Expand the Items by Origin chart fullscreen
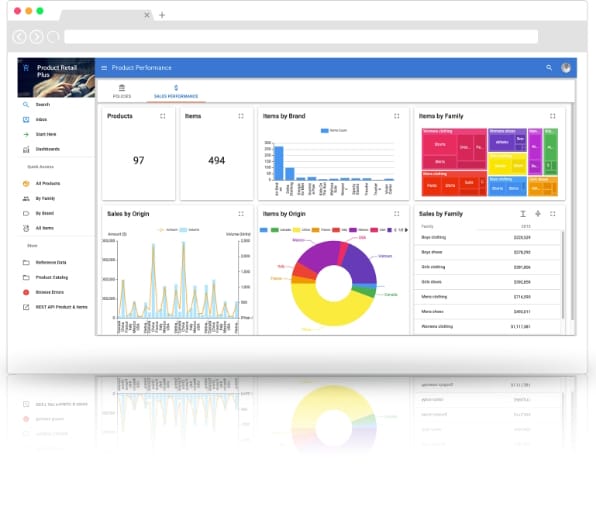Image resolution: width=596 pixels, height=513 pixels. coord(397,214)
